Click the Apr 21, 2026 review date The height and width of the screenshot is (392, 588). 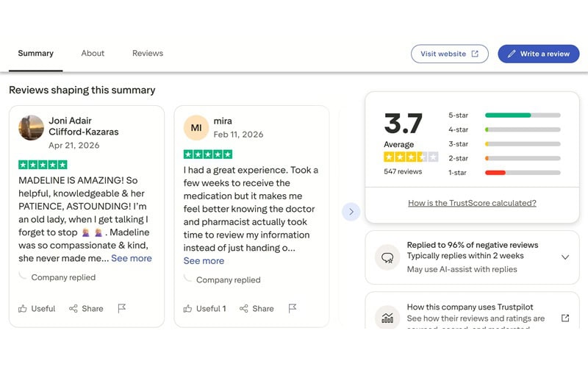pyautogui.click(x=74, y=145)
